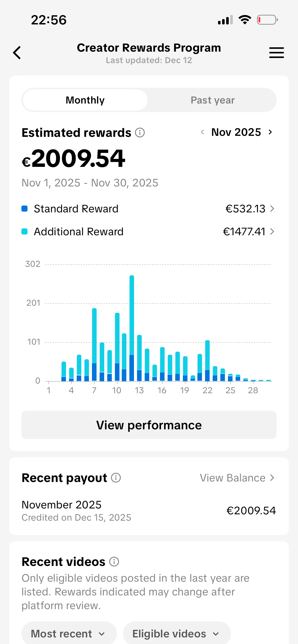This screenshot has width=298, height=644.
Task: Tap info icon beside Estimated rewards
Action: pos(140,133)
